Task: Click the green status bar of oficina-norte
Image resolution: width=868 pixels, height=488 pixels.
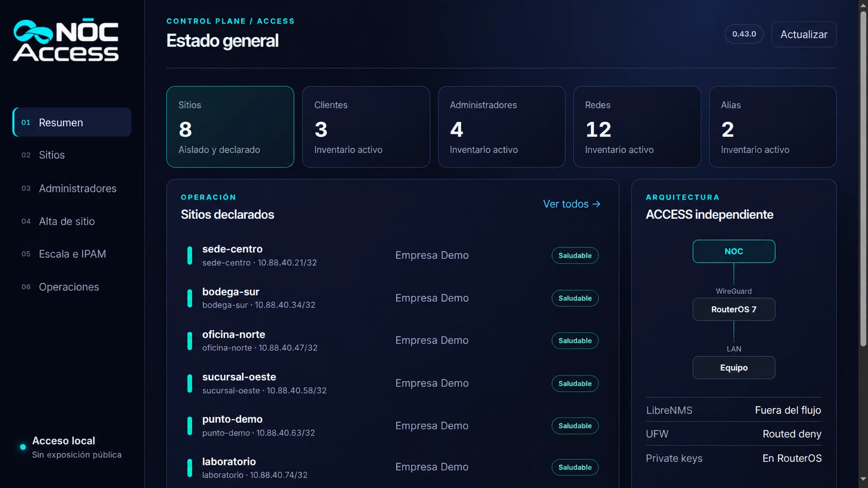Action: click(x=189, y=341)
